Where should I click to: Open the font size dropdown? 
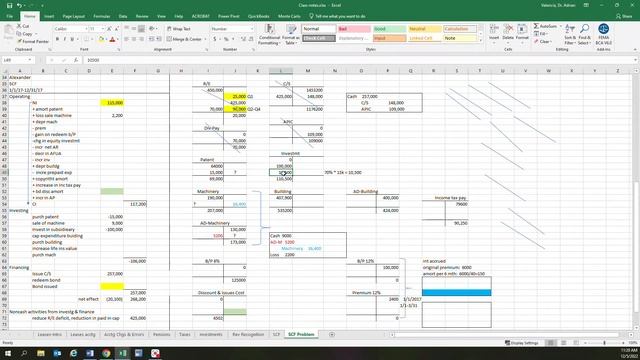tap(102, 29)
